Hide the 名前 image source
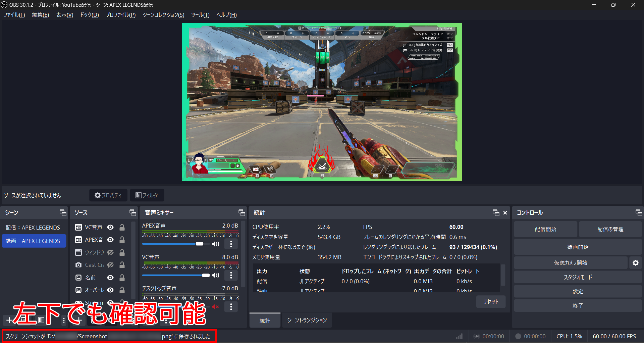Screen dimensions: 644x343 click(110, 278)
